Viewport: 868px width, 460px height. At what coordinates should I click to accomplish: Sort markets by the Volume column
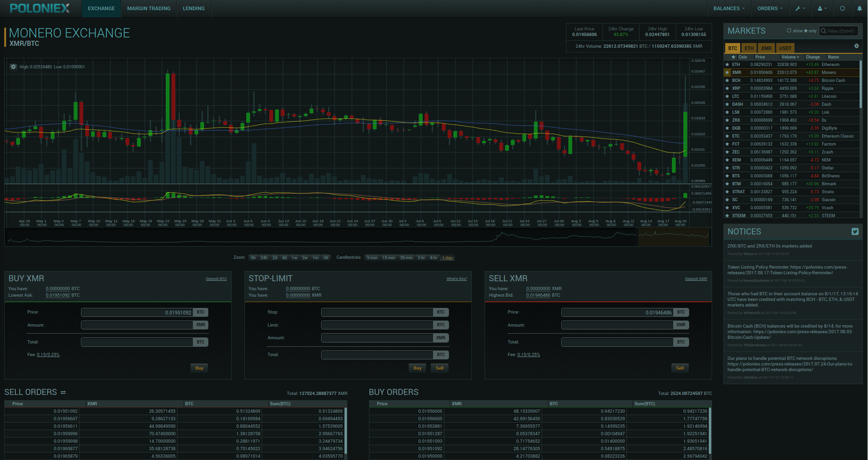click(790, 57)
